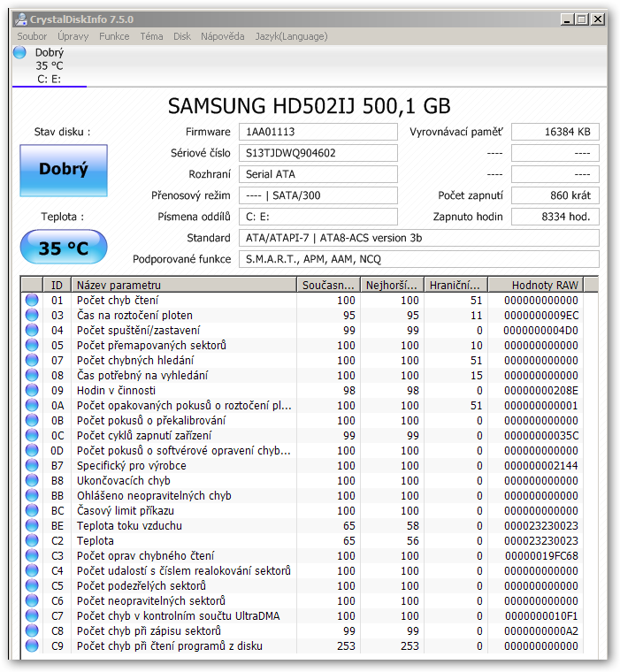Click the status icon next to Hodin v činnosti

32,390
